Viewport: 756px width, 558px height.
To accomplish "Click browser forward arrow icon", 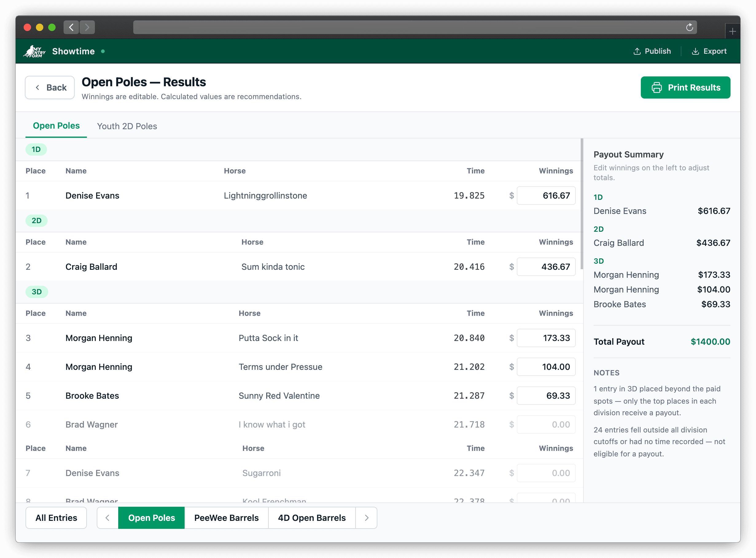I will [x=87, y=27].
